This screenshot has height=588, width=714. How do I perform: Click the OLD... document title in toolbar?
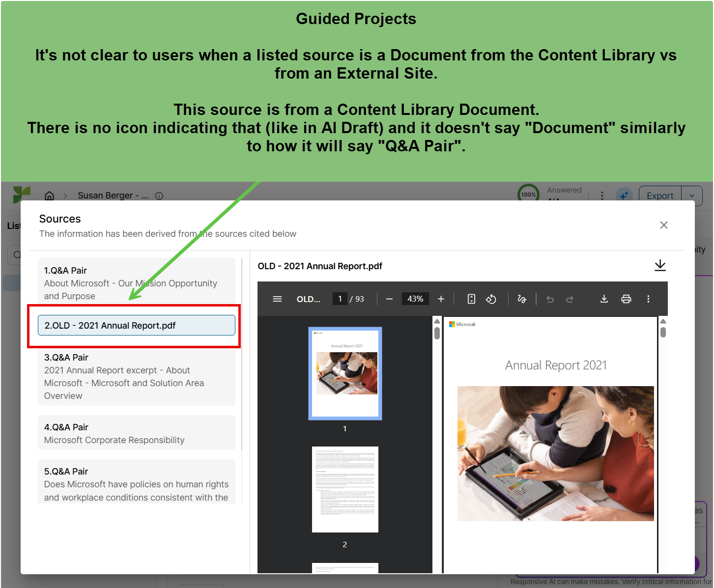point(309,299)
